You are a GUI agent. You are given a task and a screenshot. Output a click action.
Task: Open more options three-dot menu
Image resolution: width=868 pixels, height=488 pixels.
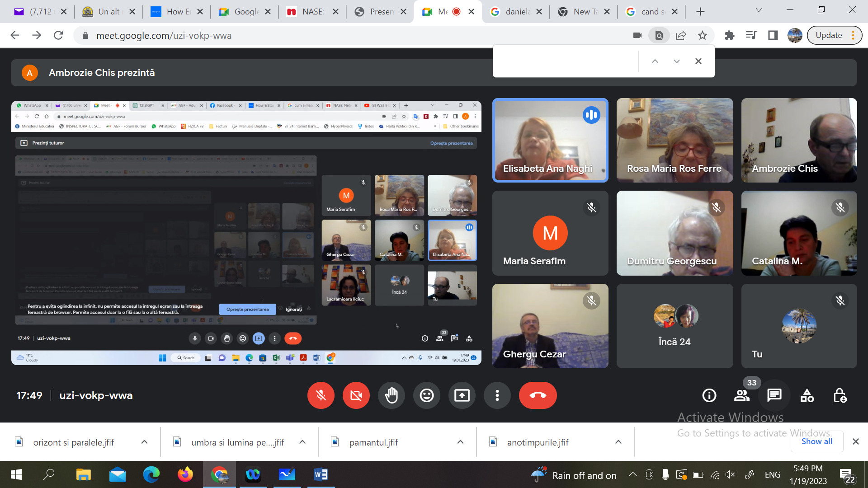(x=497, y=396)
